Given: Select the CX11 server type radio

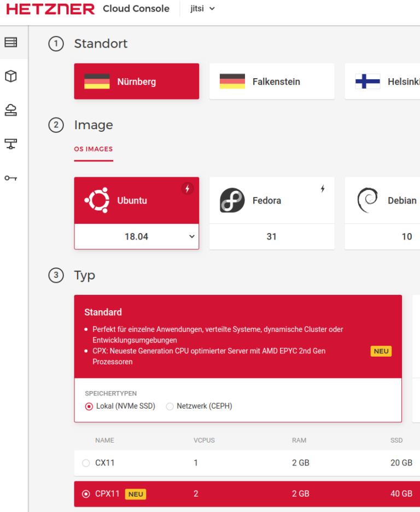Looking at the screenshot, I should (86, 463).
